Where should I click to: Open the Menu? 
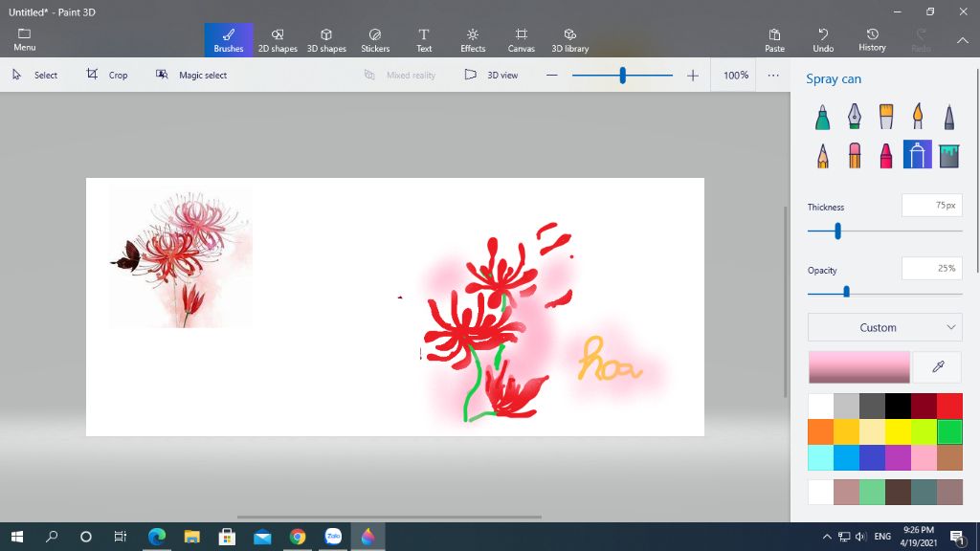pos(24,40)
